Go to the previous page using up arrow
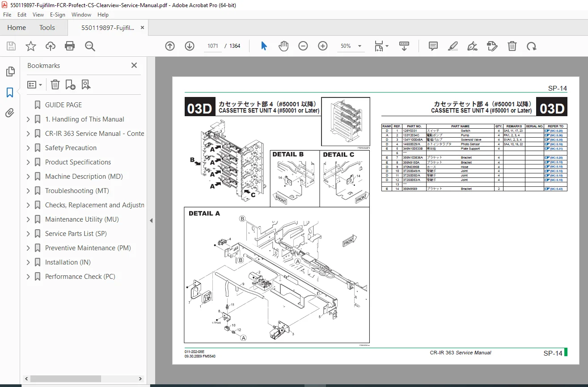Viewport: 588px width, 387px height. coord(170,46)
